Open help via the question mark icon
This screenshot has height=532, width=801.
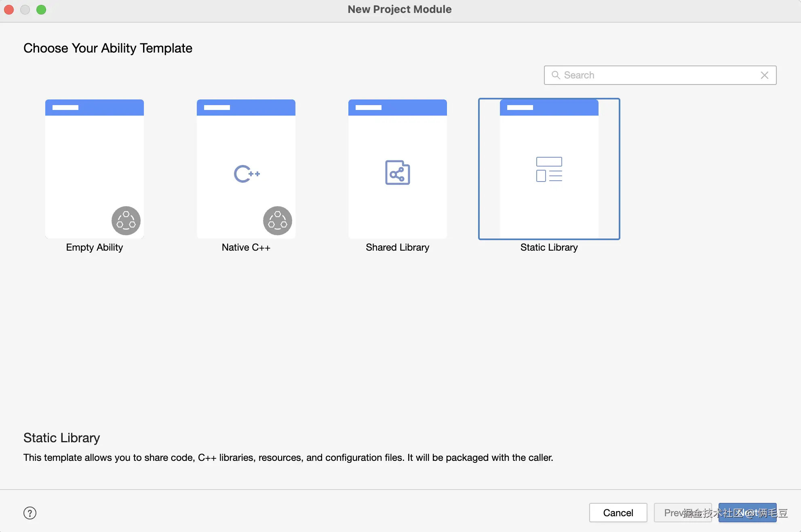30,513
